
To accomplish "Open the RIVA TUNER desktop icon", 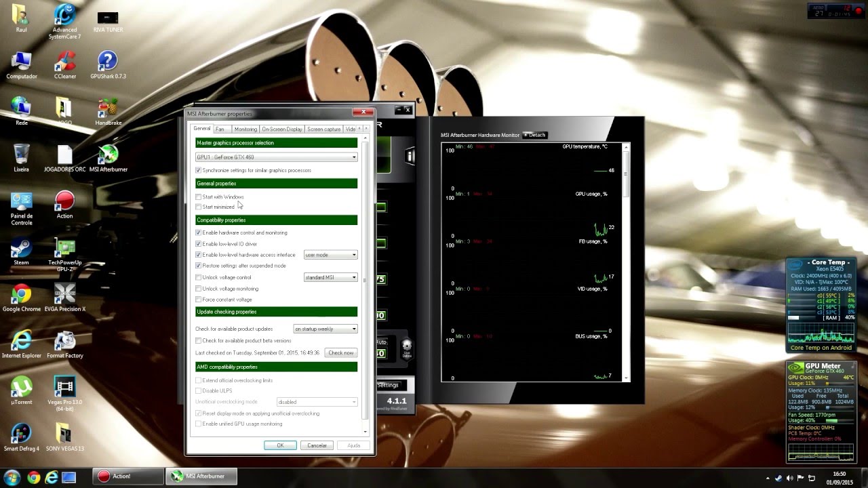I will 107,20.
